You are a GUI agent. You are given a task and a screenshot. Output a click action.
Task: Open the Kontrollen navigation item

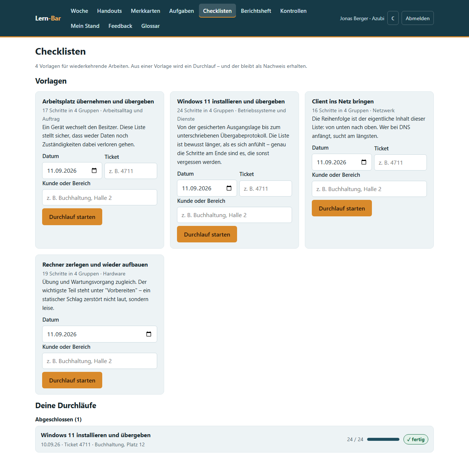coord(293,11)
